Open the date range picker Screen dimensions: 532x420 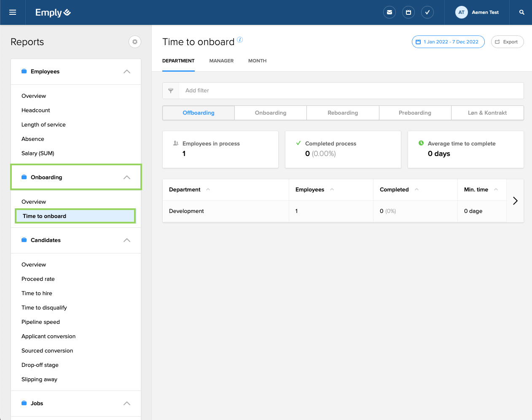click(x=448, y=42)
